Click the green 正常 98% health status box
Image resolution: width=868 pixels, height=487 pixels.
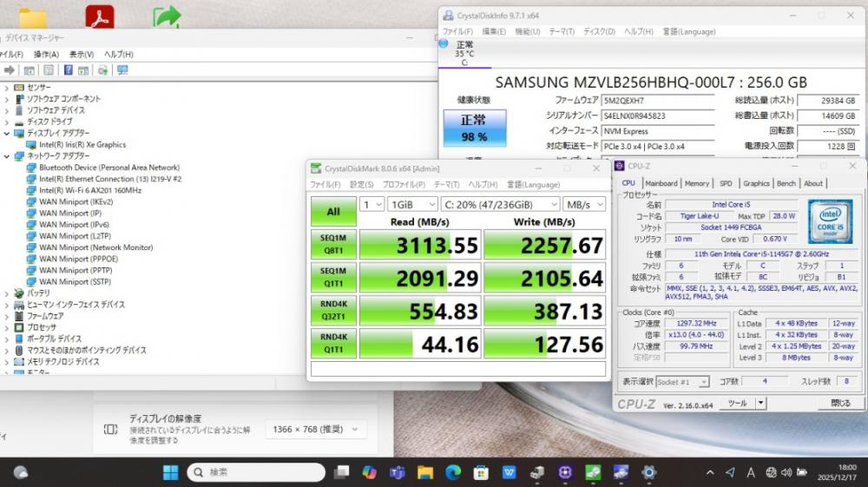[x=473, y=128]
